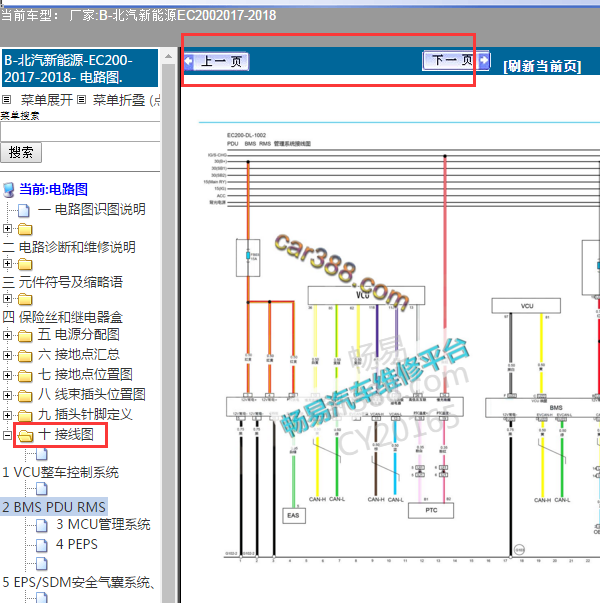Image resolution: width=600 pixels, height=603 pixels.
Task: Click the left arrow icon on 上一页
Action: click(188, 61)
